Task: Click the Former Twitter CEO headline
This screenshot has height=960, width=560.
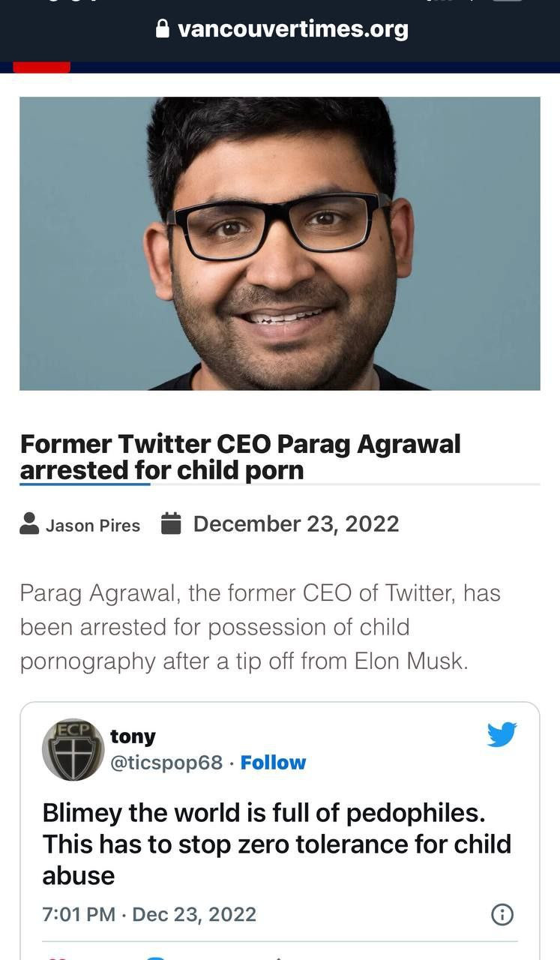Action: pyautogui.click(x=240, y=457)
